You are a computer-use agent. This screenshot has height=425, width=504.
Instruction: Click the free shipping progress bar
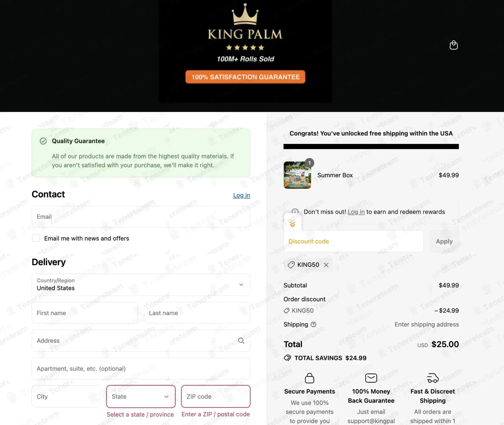point(371,146)
